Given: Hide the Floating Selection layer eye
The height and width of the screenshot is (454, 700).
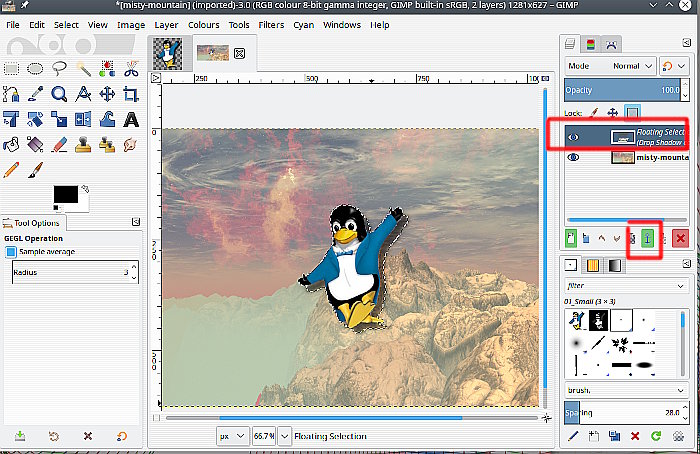Looking at the screenshot, I should (x=573, y=137).
